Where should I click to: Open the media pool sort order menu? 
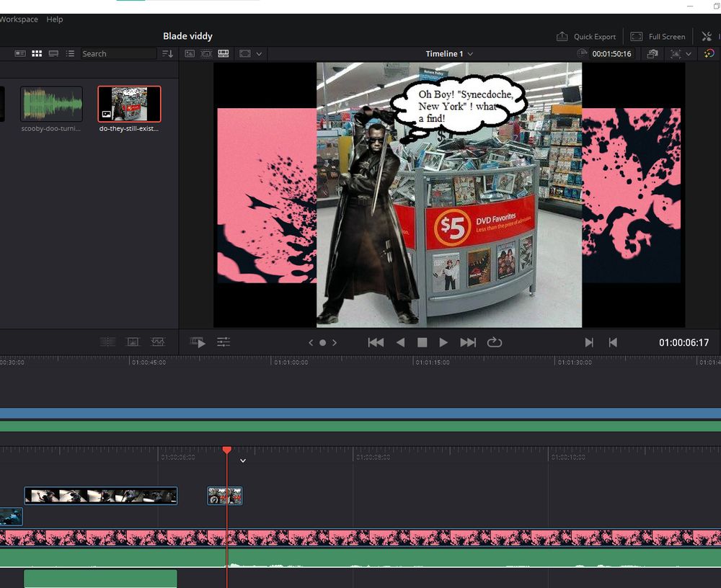168,54
